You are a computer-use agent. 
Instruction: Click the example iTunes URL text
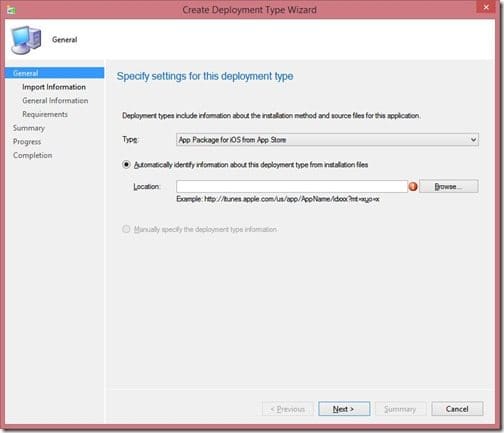[278, 199]
